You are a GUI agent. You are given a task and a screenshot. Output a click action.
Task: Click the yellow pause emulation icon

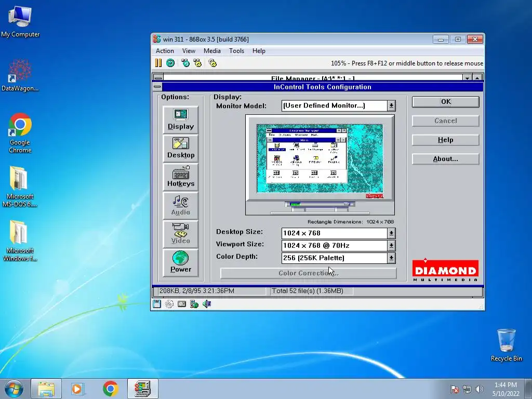click(158, 63)
